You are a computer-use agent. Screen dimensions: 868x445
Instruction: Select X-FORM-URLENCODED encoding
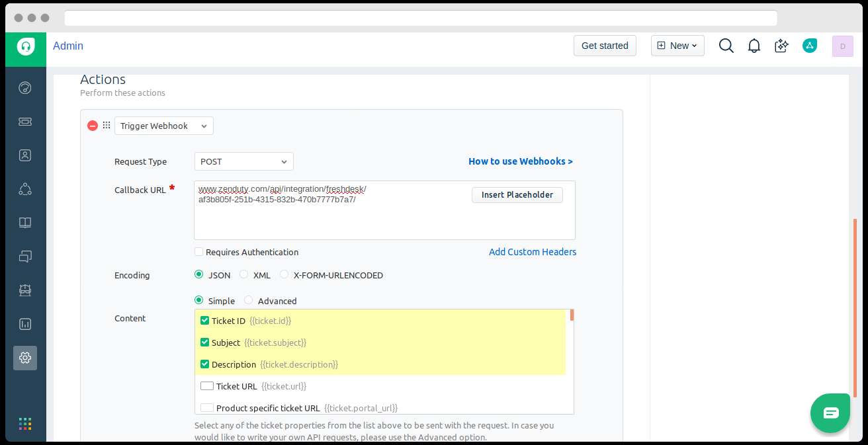284,274
